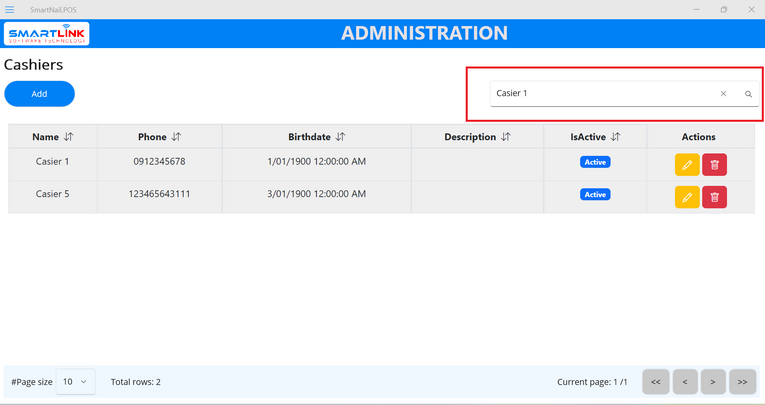The height and width of the screenshot is (405, 765).
Task: Sort by Birthdate column arrows
Action: click(x=340, y=137)
